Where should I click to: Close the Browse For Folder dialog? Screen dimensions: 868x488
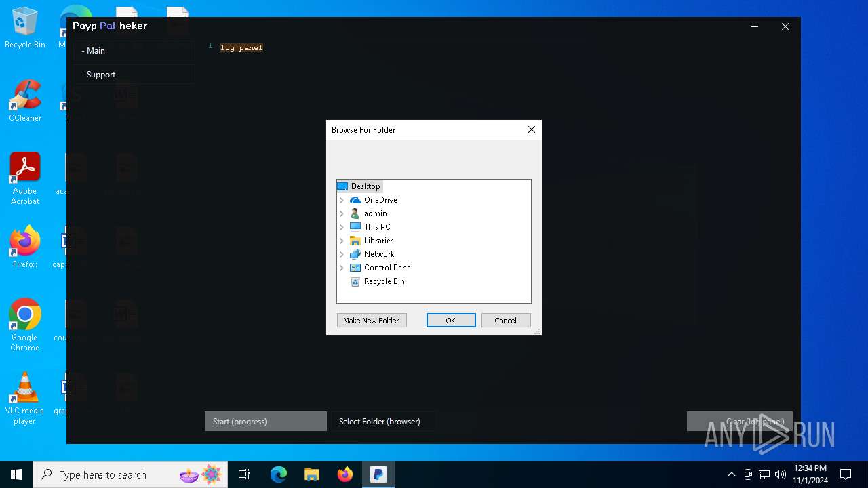[532, 129]
